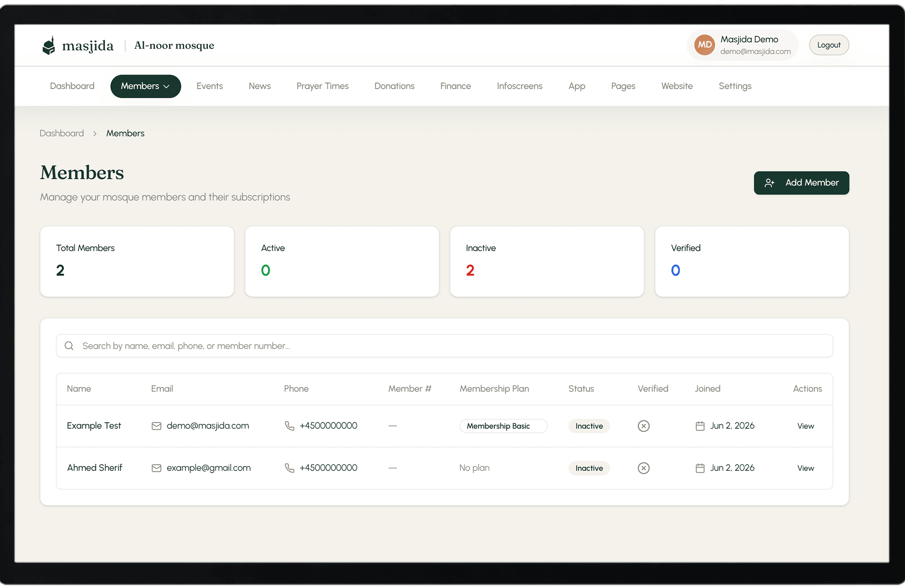
Task: Click the calendar icon in the Example Test row
Action: tap(700, 426)
